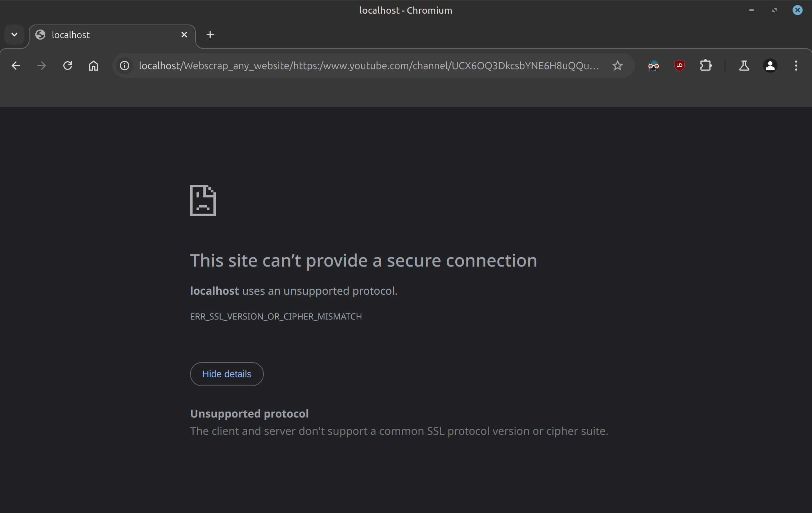
Task: Click the address bar URL
Action: (x=367, y=66)
